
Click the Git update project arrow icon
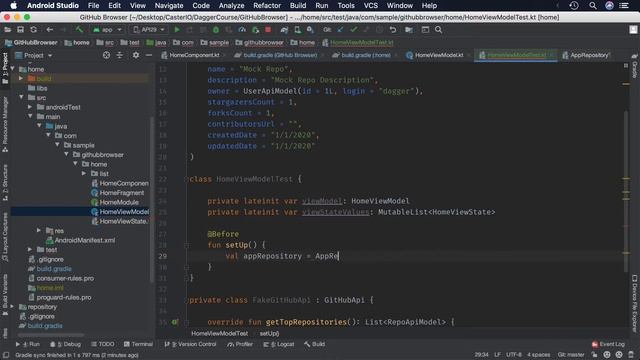point(340,30)
